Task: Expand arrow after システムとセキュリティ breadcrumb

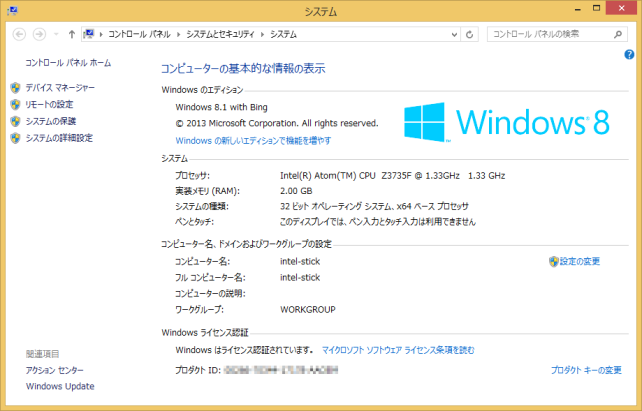Action: [262, 34]
